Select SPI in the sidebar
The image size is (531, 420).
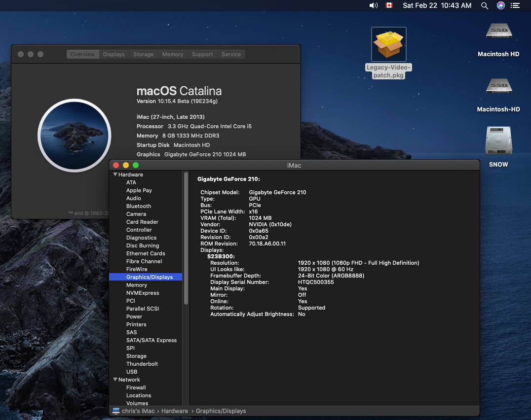pos(130,348)
